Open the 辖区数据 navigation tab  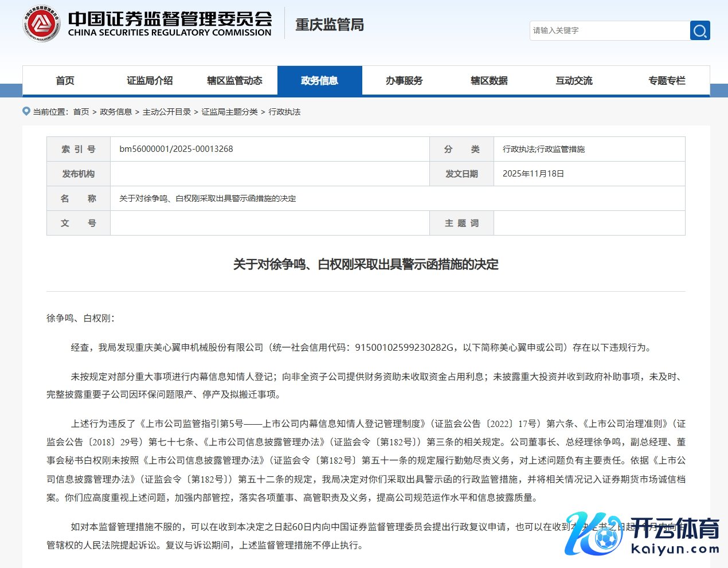pyautogui.click(x=489, y=81)
